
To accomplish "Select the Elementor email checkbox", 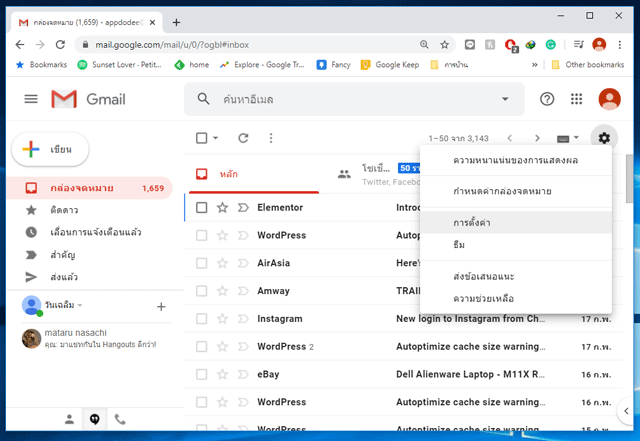I will 202,207.
